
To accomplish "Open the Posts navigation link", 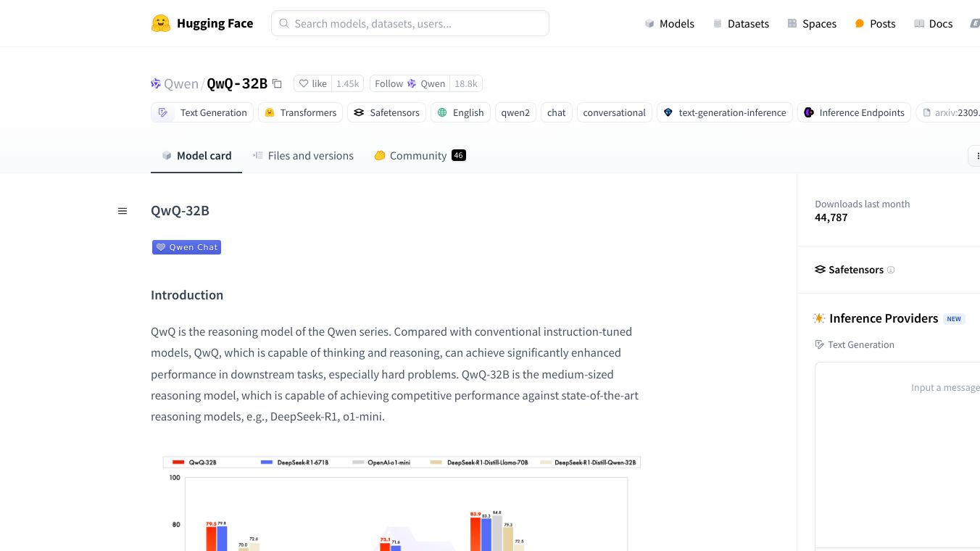I will coord(875,24).
